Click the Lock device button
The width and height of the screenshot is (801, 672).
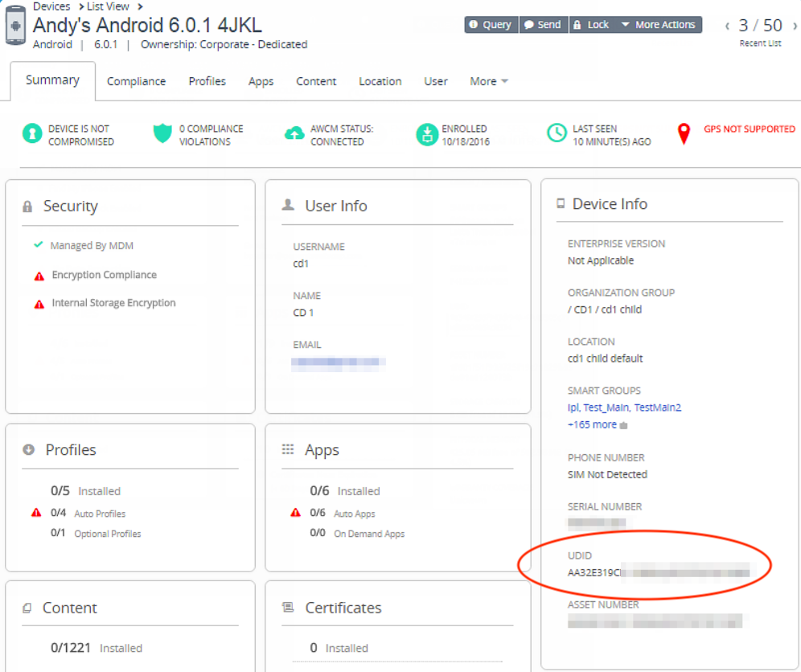click(591, 25)
